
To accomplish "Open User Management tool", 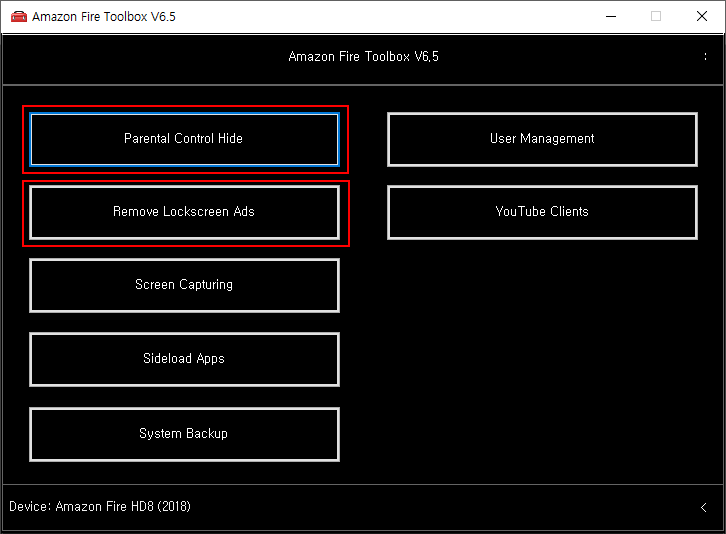I will pos(542,139).
